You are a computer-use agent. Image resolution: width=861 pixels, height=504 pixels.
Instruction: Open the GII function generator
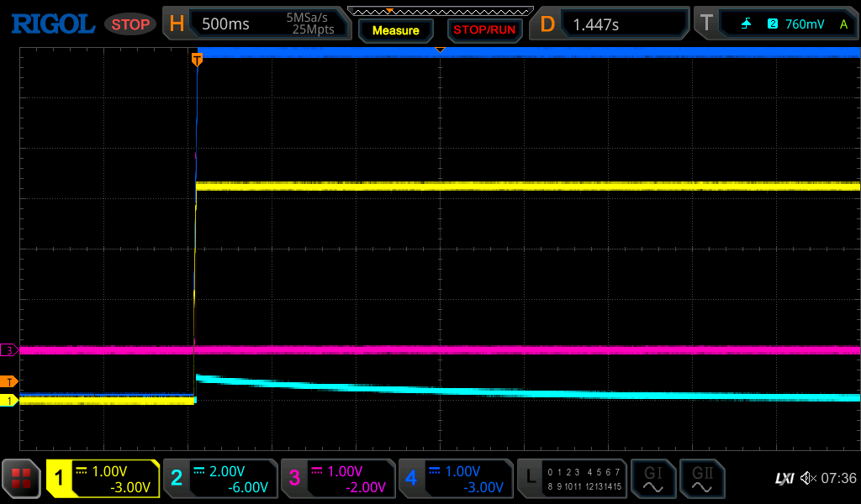[x=702, y=479]
